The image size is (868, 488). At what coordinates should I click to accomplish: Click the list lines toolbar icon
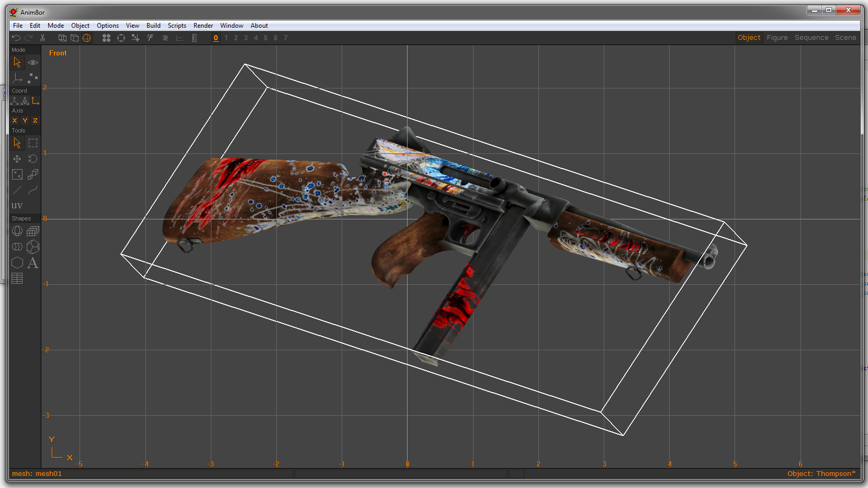(165, 38)
